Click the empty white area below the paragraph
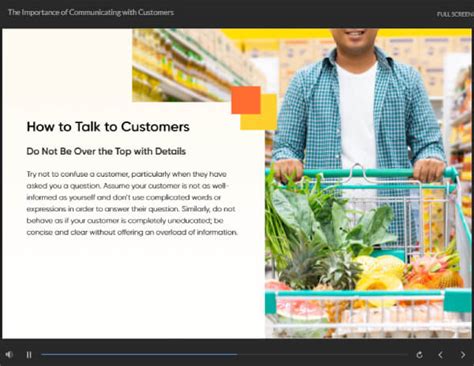 point(133,287)
